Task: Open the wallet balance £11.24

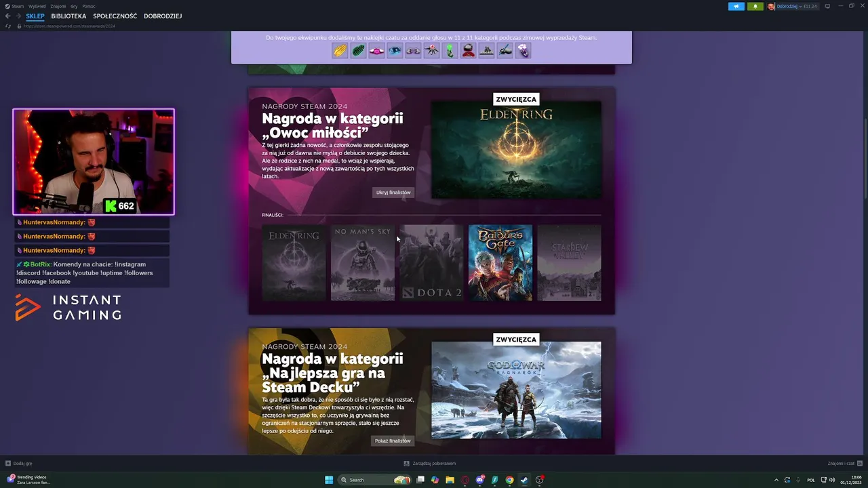Action: (x=810, y=6)
